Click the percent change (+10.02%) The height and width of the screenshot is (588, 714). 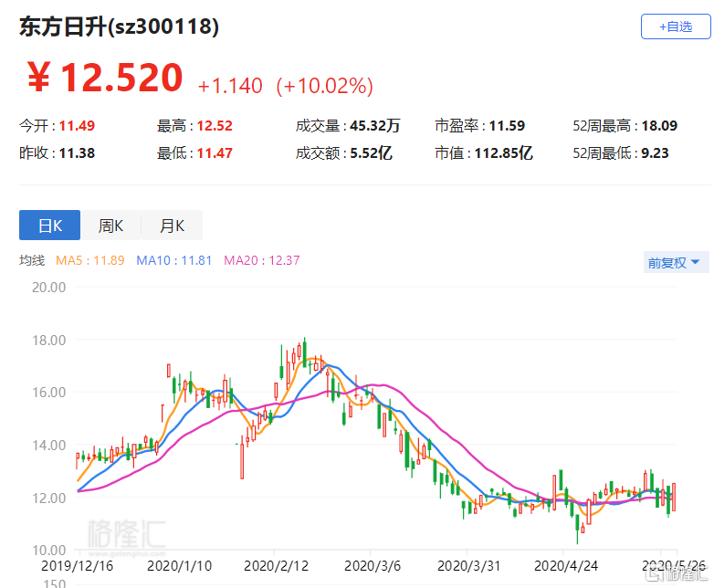pyautogui.click(x=325, y=86)
